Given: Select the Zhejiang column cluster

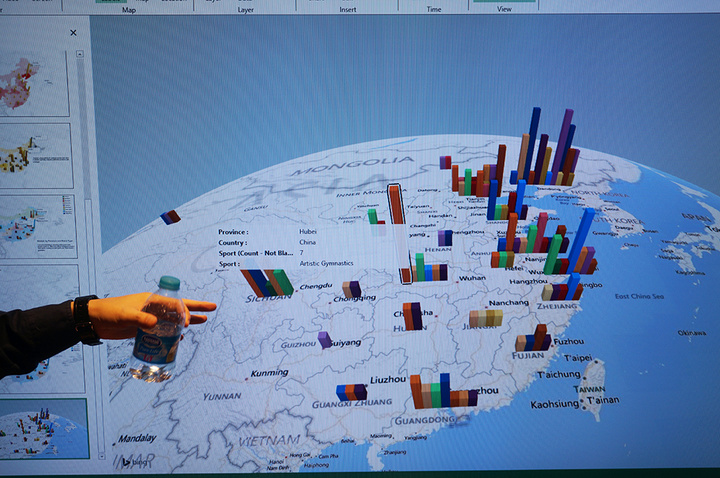Looking at the screenshot, I should [x=562, y=287].
